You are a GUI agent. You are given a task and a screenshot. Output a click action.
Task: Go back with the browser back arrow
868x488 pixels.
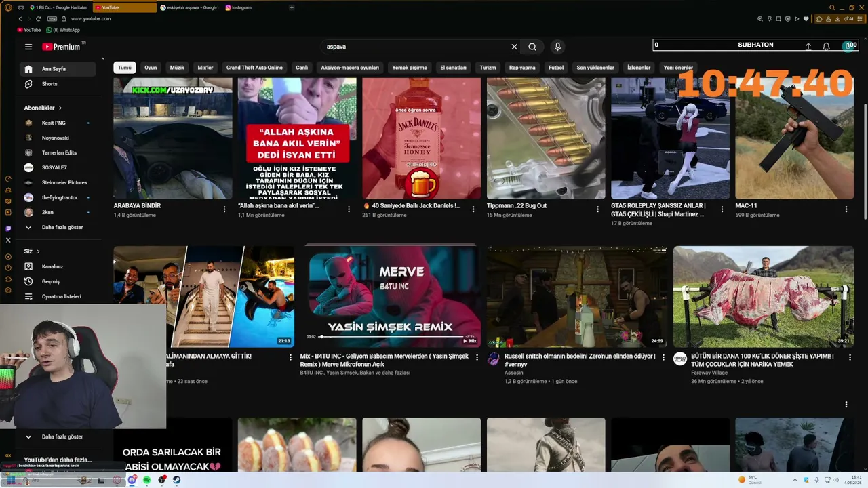(x=20, y=19)
